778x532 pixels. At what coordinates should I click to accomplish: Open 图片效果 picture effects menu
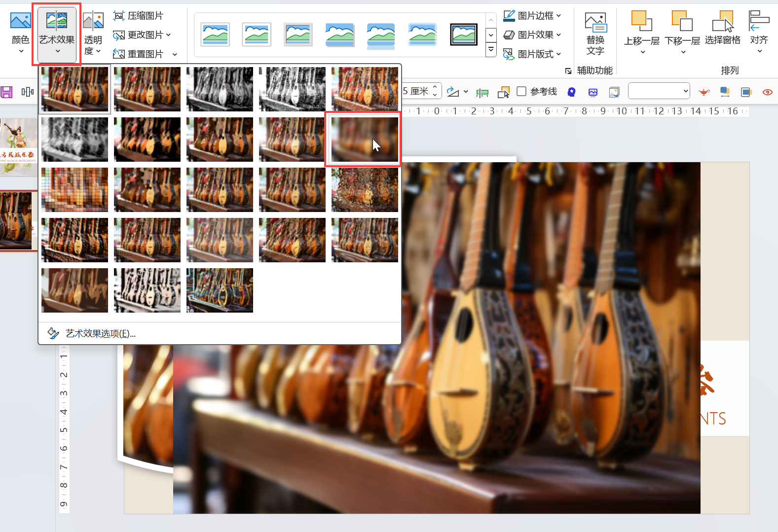pos(532,35)
